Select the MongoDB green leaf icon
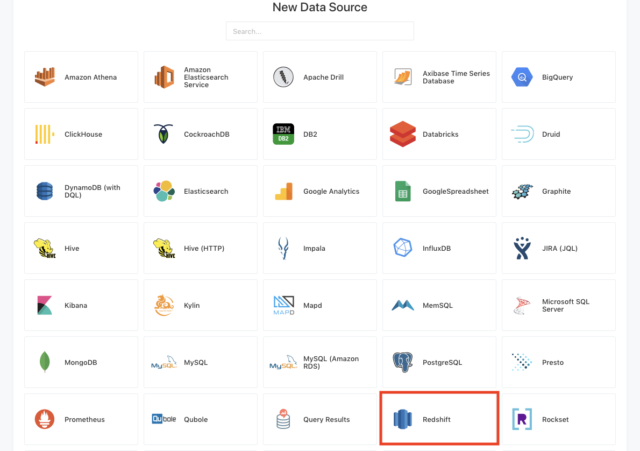The height and width of the screenshot is (451, 640). click(44, 362)
